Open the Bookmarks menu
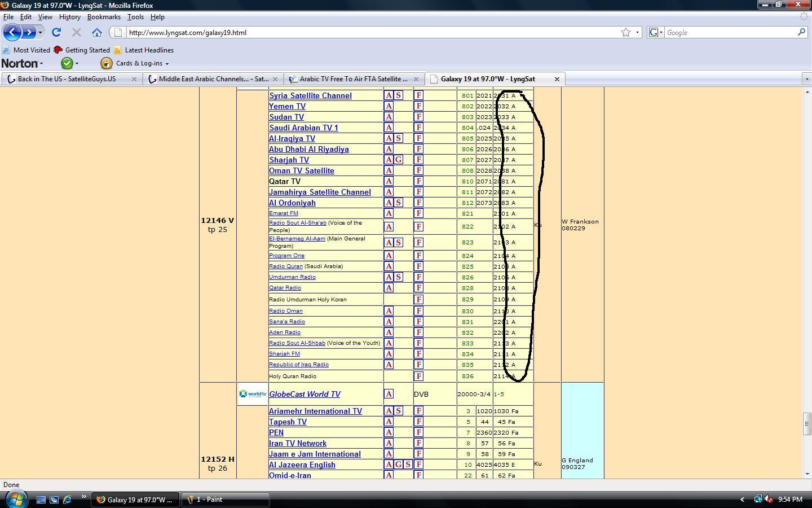Image resolution: width=812 pixels, height=508 pixels. pos(104,17)
